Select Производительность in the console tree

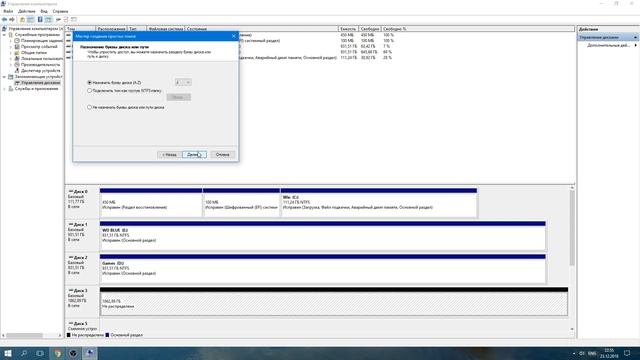(40, 64)
